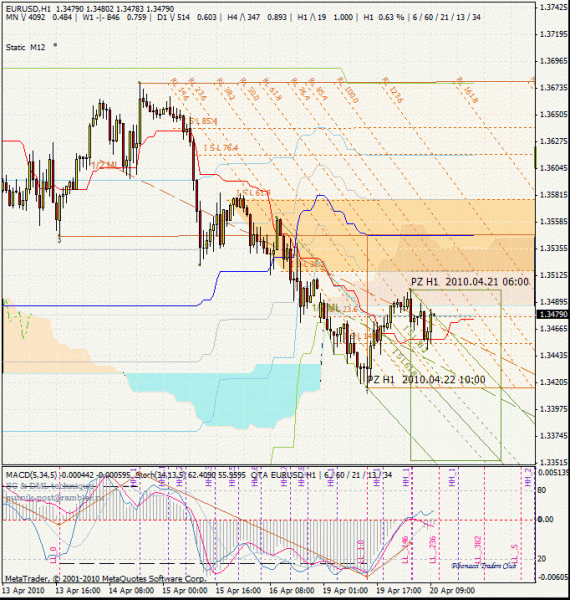Click the 'RL 161.8' Fibonacci reaction line label
Image resolution: width=570 pixels, height=600 pixels.
pos(467,90)
